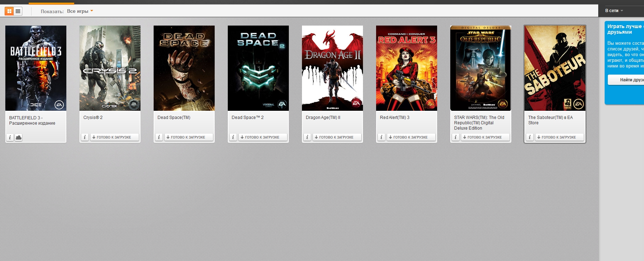Viewport: 644px width, 261px height.
Task: Select the first Dead Space box art
Action: tap(184, 68)
